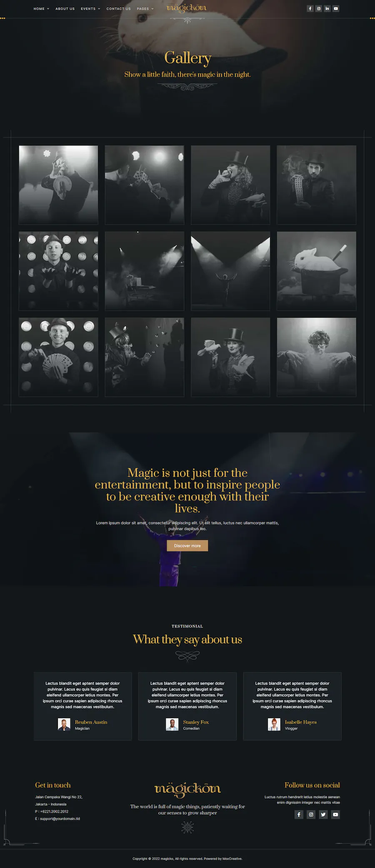375x868 pixels.
Task: Click the footer Facebook icon
Action: (299, 814)
